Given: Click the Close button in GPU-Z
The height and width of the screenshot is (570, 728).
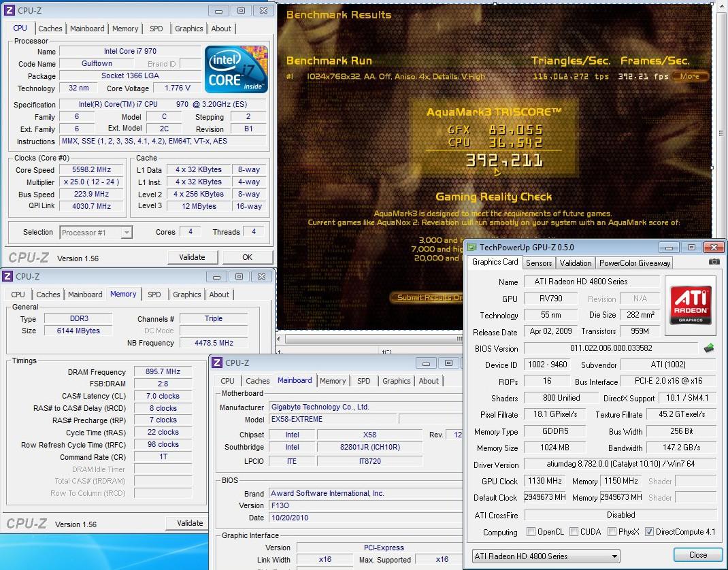Looking at the screenshot, I should tap(698, 554).
